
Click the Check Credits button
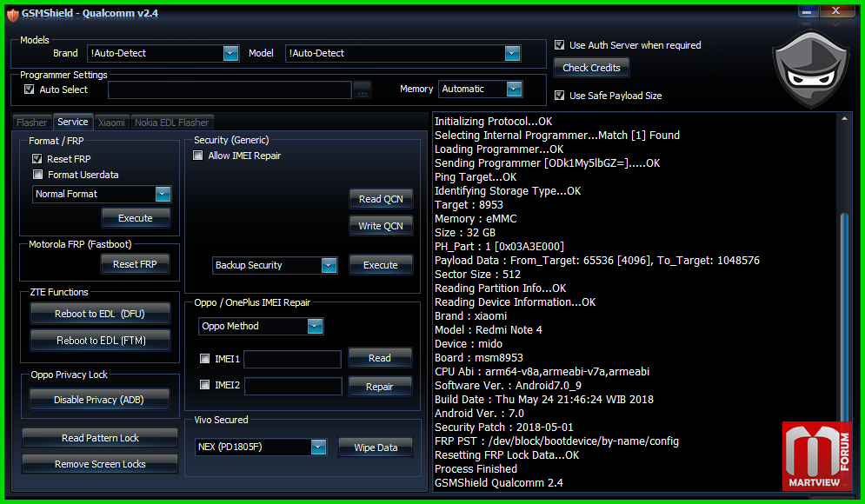[x=591, y=68]
